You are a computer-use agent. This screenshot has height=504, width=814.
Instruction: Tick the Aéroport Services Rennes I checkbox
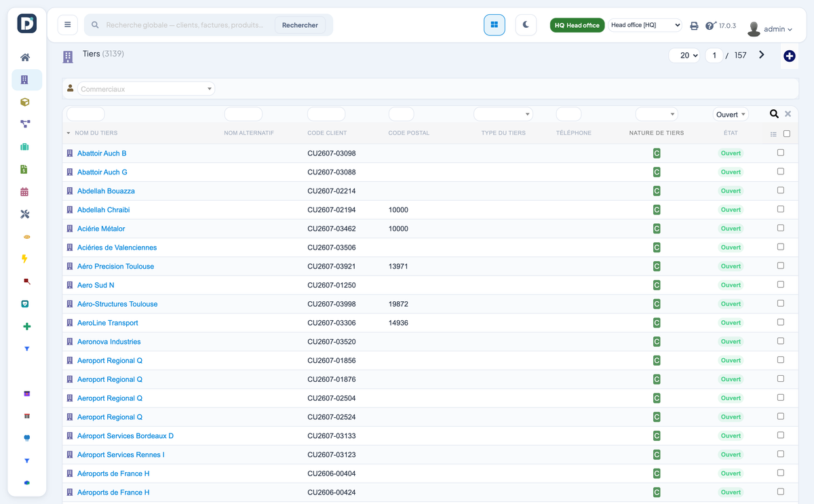[781, 454]
